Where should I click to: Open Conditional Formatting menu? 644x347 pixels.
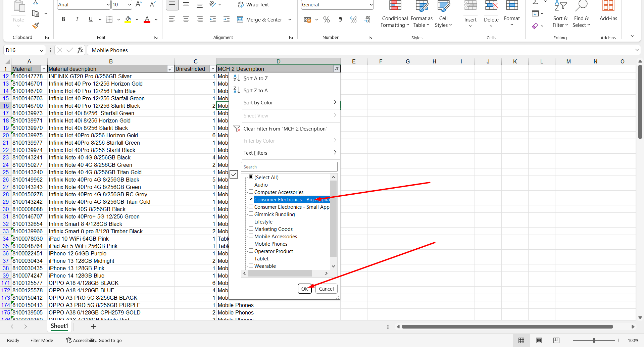click(x=395, y=15)
